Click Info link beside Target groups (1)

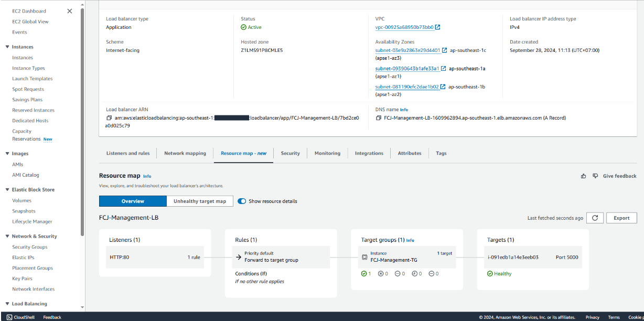(x=410, y=240)
